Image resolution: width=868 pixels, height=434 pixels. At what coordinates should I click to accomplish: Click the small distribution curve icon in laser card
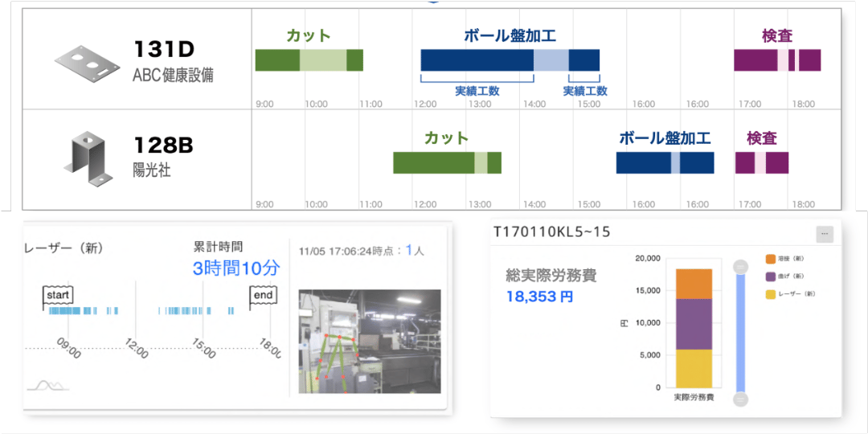(x=47, y=385)
